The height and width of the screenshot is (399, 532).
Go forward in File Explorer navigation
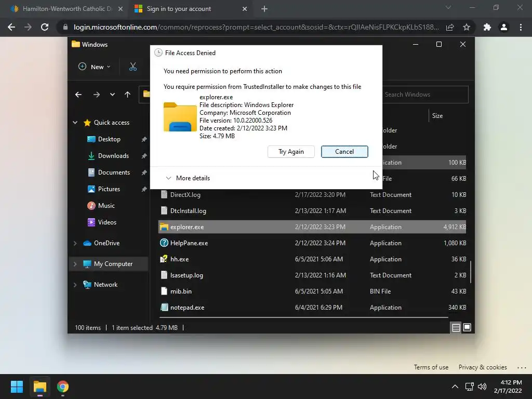click(96, 95)
